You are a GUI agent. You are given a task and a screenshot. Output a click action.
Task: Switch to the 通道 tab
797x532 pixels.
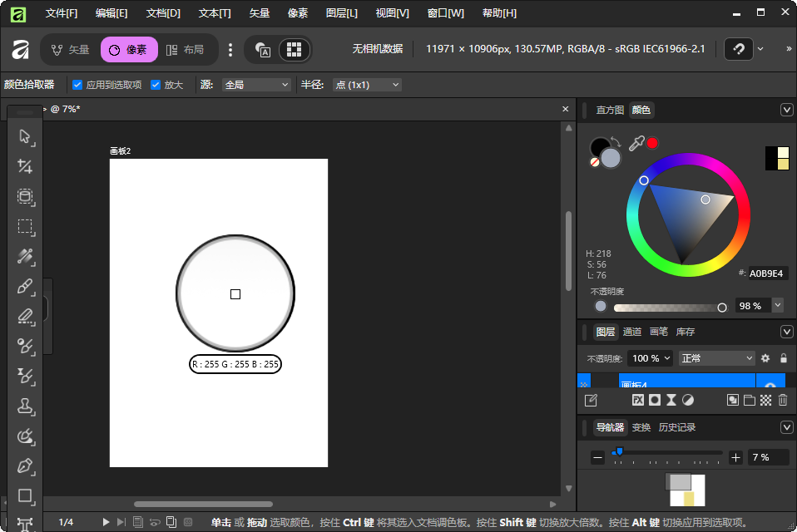coord(631,332)
